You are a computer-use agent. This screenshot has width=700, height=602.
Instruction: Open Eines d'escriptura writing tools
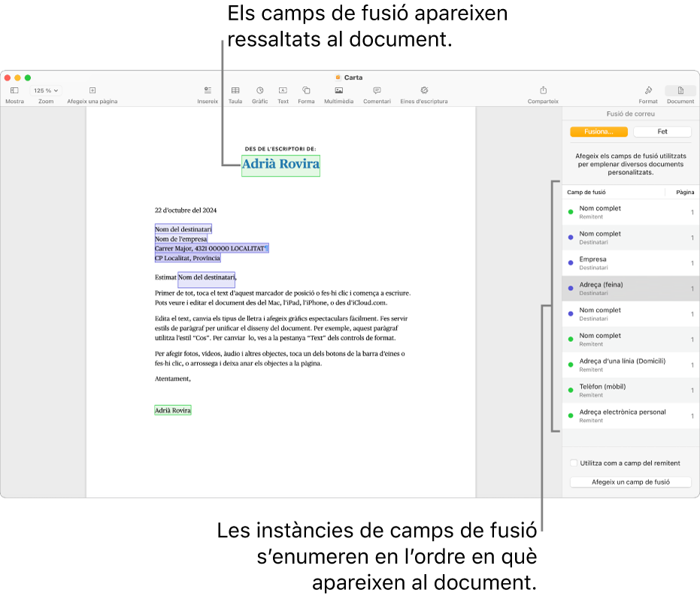point(424,91)
